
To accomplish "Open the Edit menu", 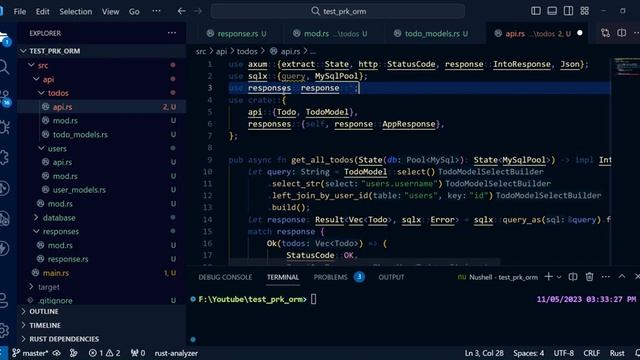I will 42,11.
